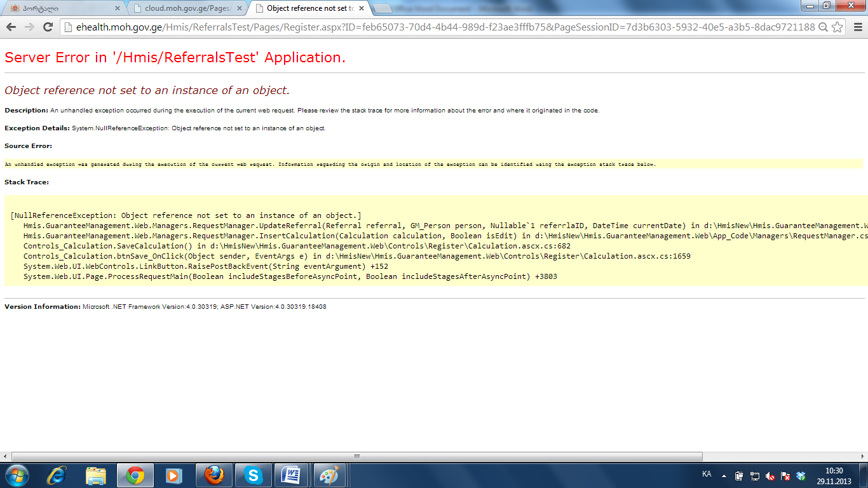Open a new tab
Viewport: 868px width, 488px height.
[x=382, y=8]
